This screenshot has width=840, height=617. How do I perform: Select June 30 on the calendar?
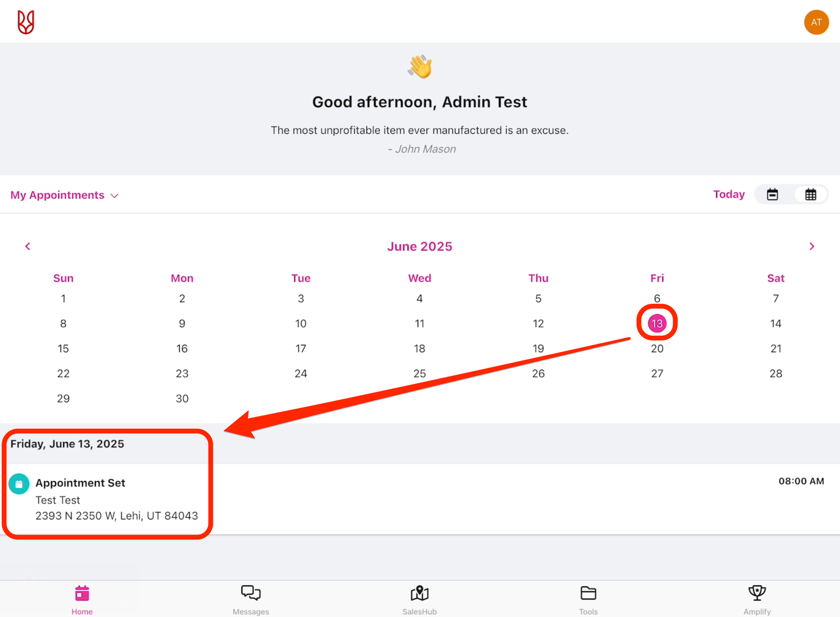[x=182, y=399]
